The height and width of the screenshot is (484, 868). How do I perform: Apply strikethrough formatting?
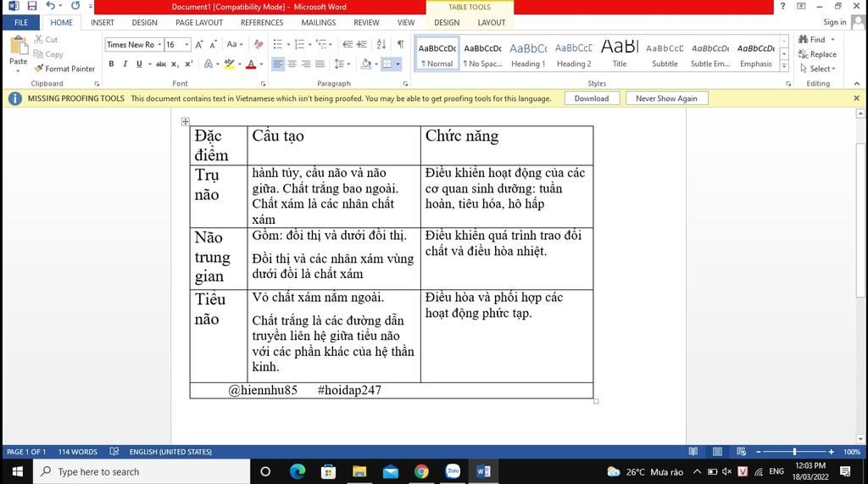160,64
